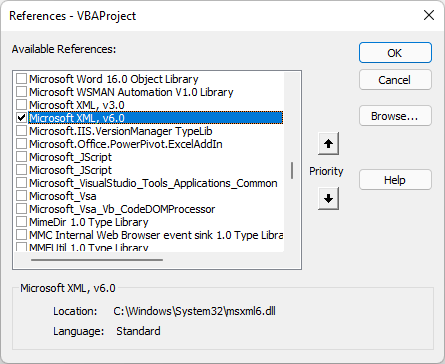Check Microsoft_Vsa_Vb_CodeDOMProcessor checkbox
This screenshot has height=364, width=445.
coord(22,209)
